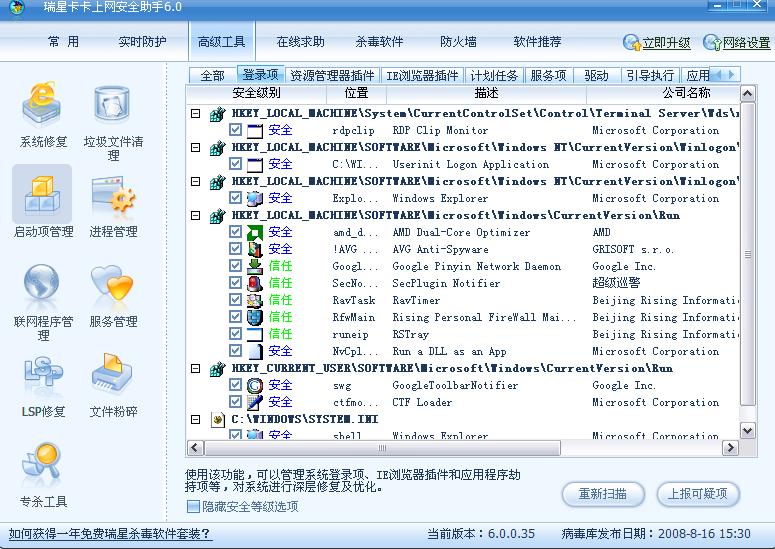Viewport: 775px width, 549px height.
Task: Open the free Rising antivirus suite link
Action: 110,534
